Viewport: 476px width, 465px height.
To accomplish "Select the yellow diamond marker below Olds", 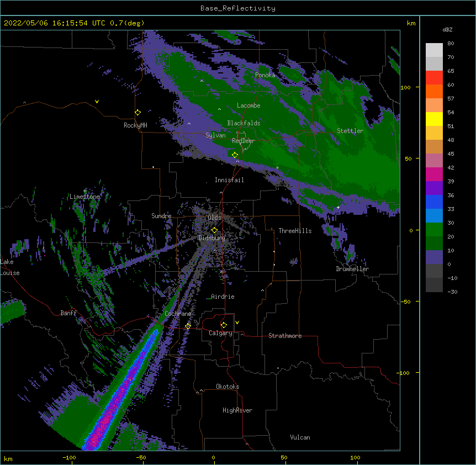I will tap(214, 230).
